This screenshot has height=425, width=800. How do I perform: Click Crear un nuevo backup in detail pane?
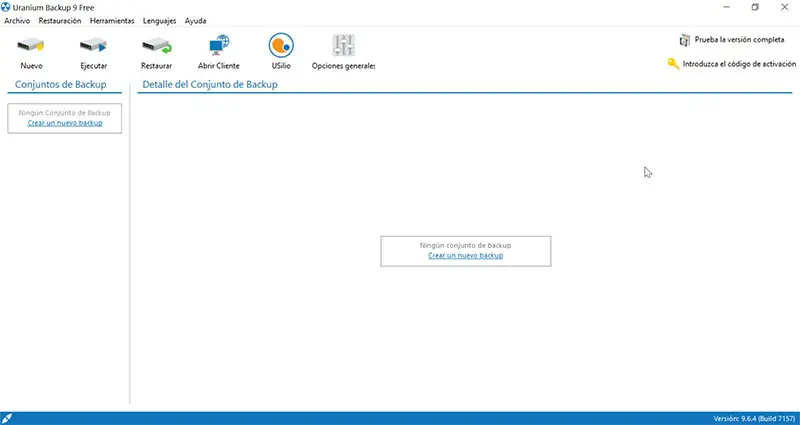tap(465, 255)
